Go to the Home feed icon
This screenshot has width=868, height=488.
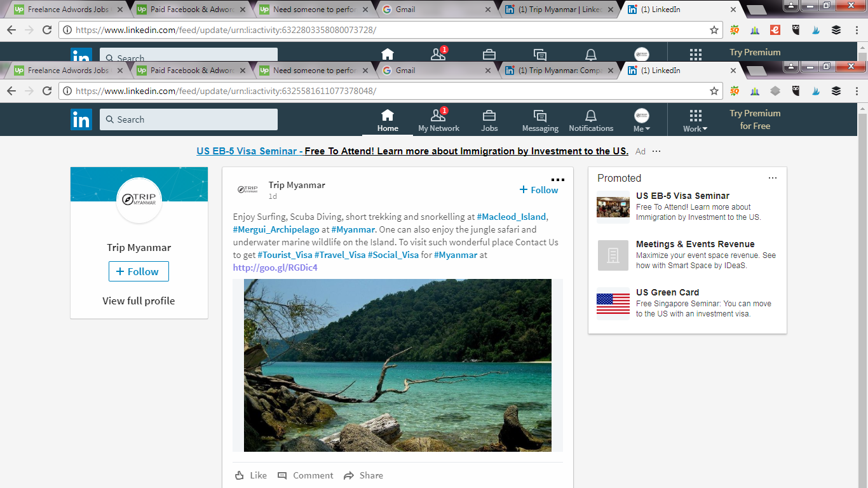pos(387,120)
